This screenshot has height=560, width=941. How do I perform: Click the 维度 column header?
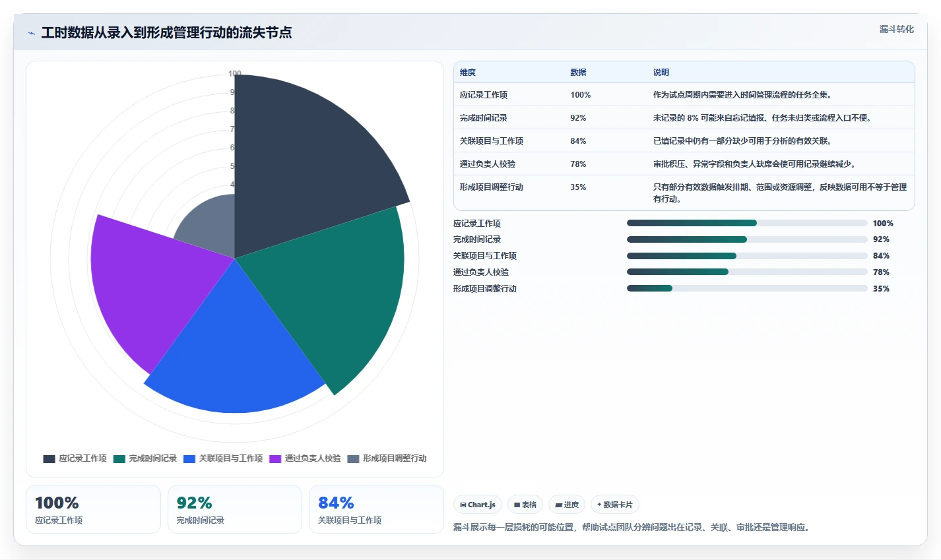click(x=468, y=73)
